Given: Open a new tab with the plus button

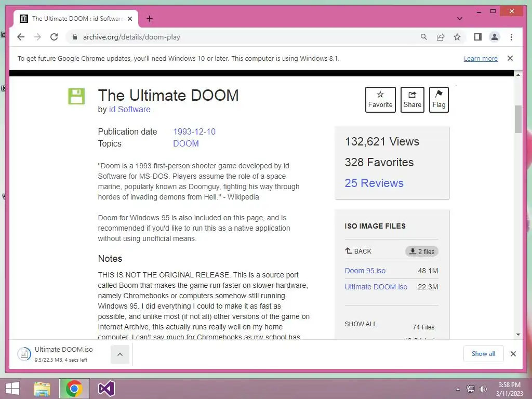Looking at the screenshot, I should (x=150, y=19).
